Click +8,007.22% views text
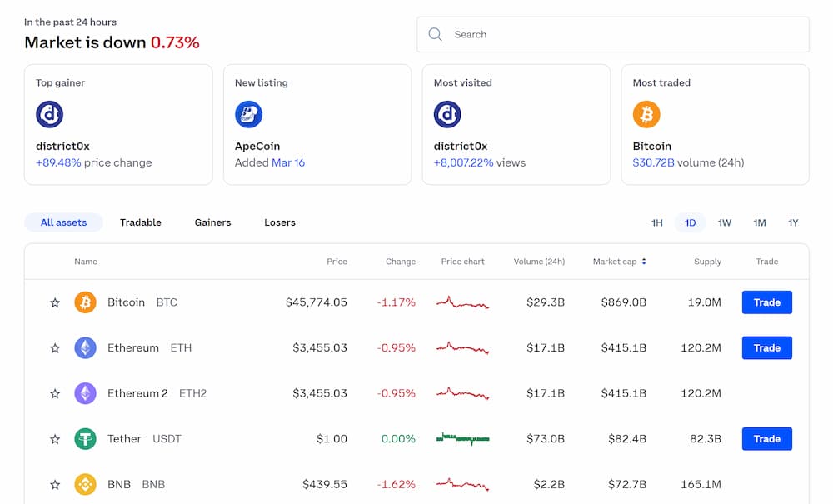Screen dimensions: 833x504 click(x=480, y=162)
